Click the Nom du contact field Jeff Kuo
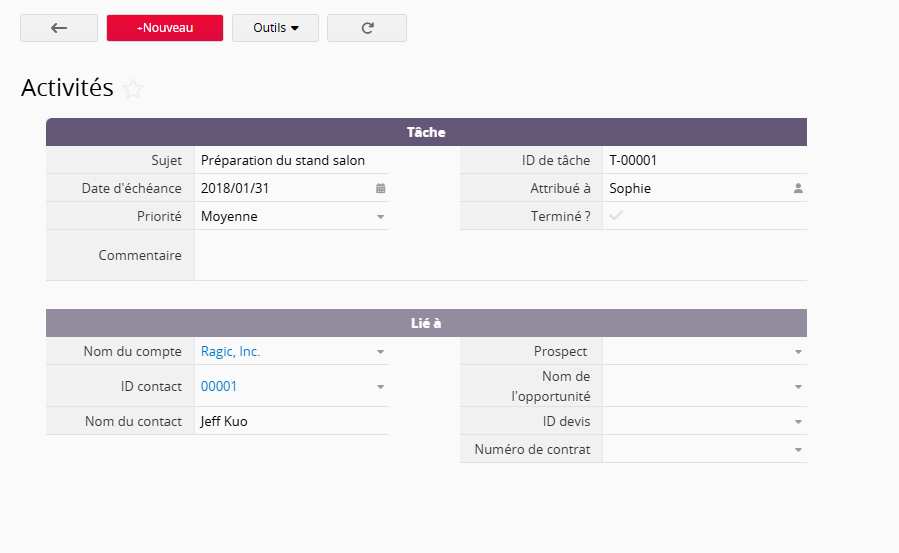The image size is (899, 553). (x=224, y=421)
